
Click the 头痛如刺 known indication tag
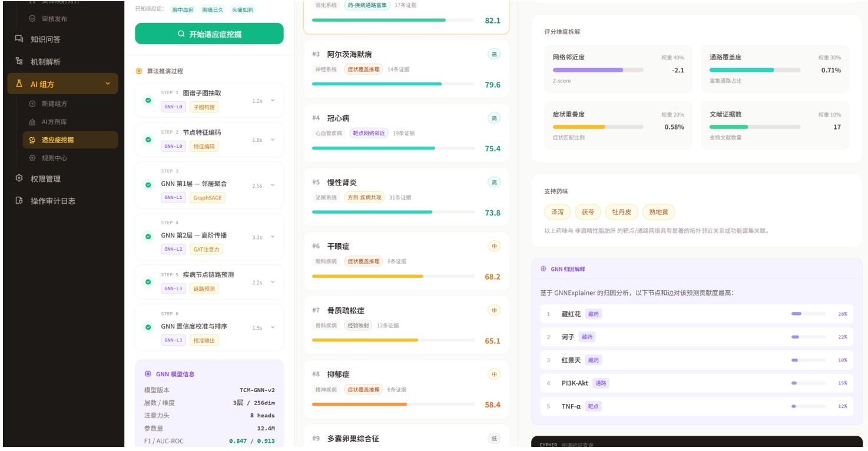[243, 10]
